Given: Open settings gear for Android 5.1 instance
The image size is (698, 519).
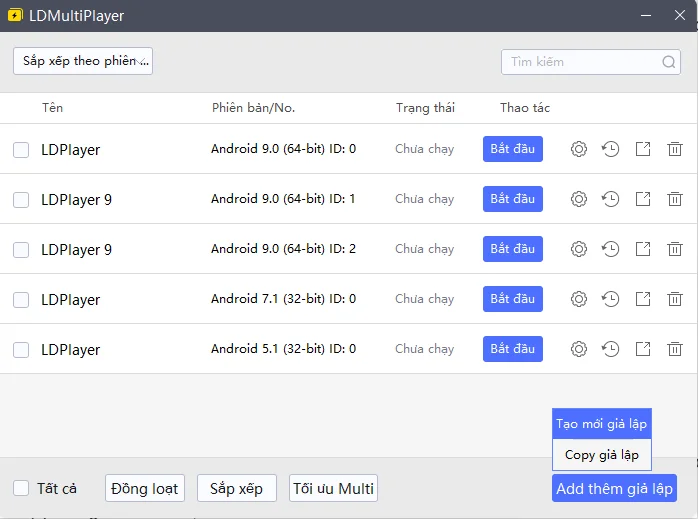Looking at the screenshot, I should pos(579,349).
